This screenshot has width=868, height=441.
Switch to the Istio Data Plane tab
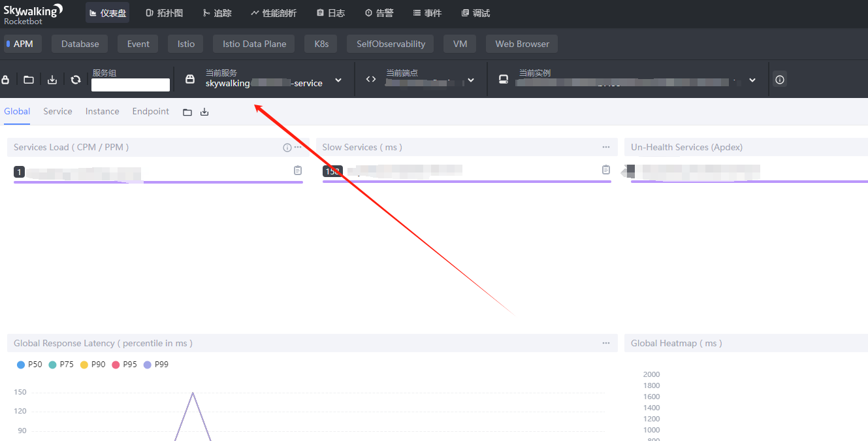click(x=253, y=43)
